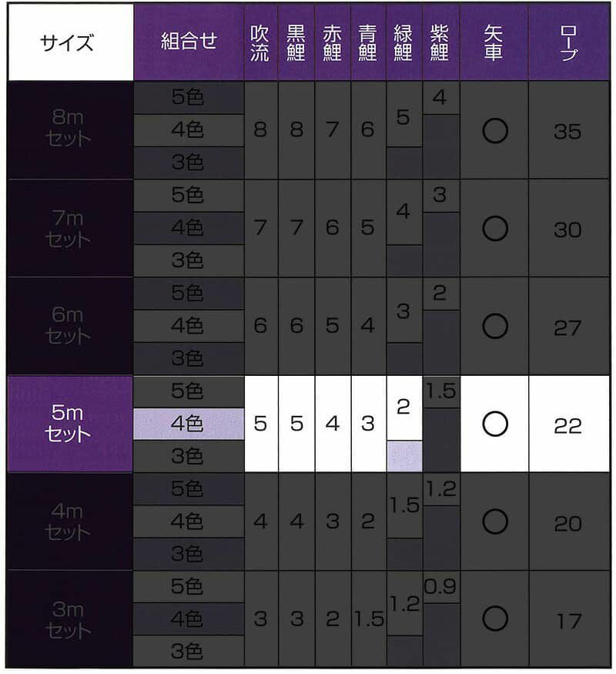Click the 紫鯉 value 1.5 cell

(x=440, y=391)
